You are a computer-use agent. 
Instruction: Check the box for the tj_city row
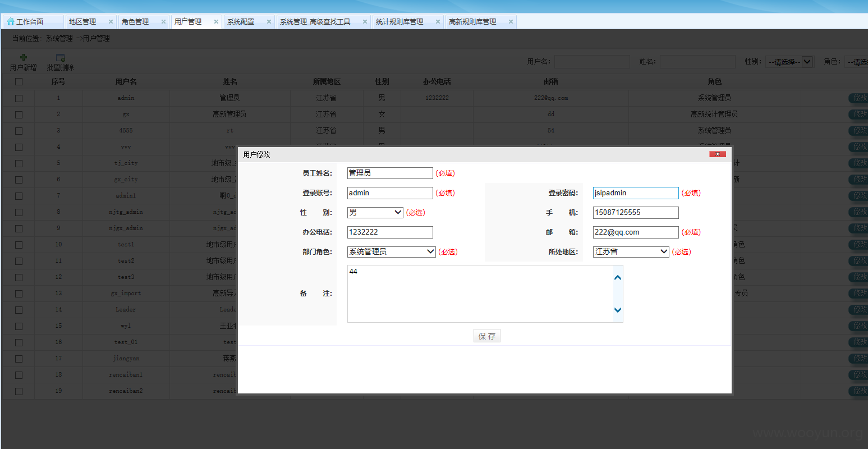click(x=19, y=163)
